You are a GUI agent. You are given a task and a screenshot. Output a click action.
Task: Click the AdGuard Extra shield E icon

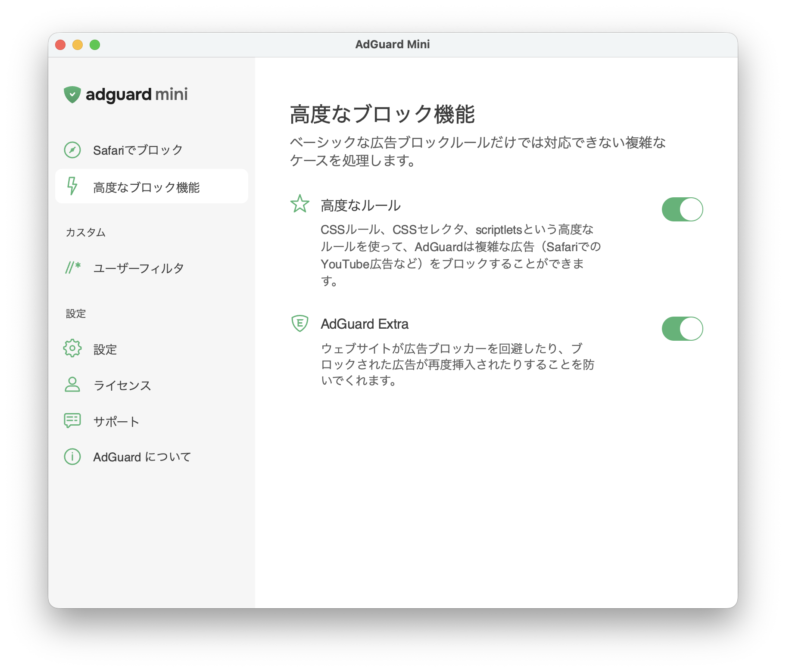click(x=300, y=323)
